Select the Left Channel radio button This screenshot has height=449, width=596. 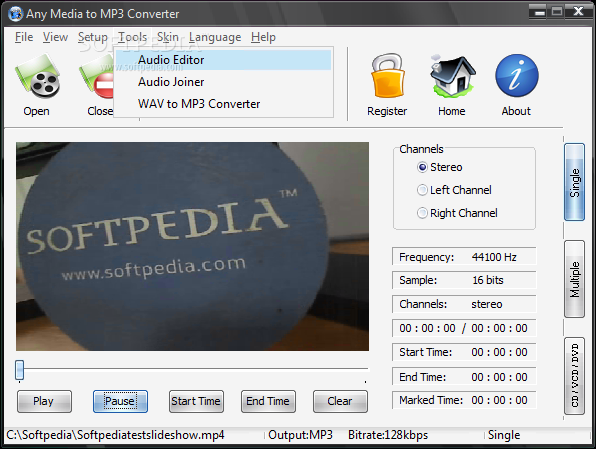tap(422, 190)
